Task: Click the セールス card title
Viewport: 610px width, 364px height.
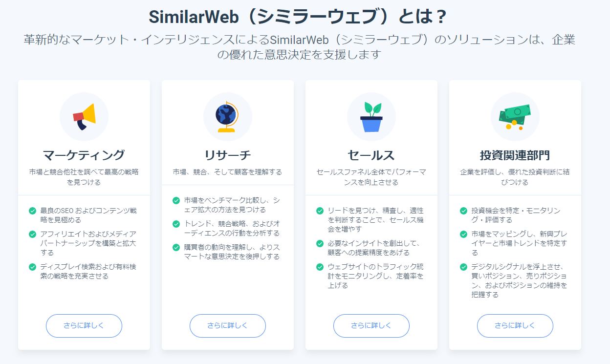Action: (x=371, y=155)
